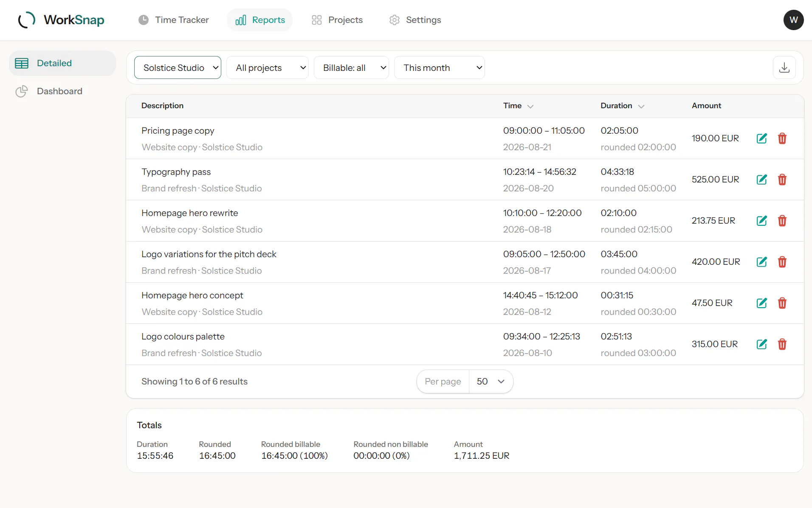This screenshot has height=508, width=812.
Task: Delete the Logo colours palette entry
Action: 782,344
